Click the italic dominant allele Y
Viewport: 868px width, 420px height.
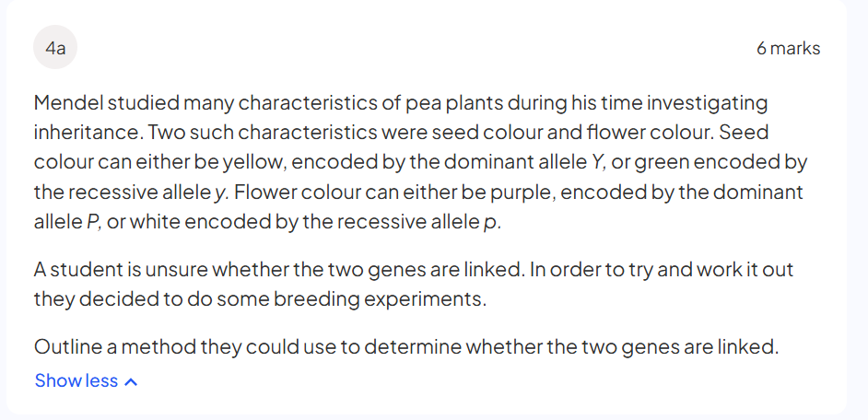(x=594, y=162)
